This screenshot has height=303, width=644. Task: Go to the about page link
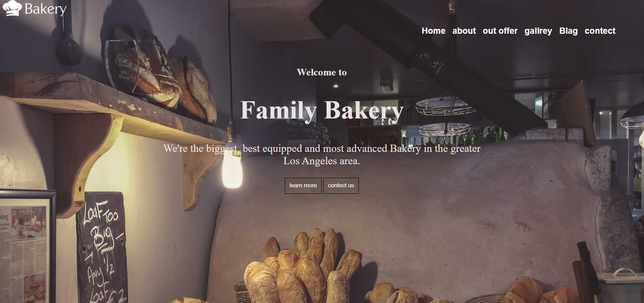point(464,31)
